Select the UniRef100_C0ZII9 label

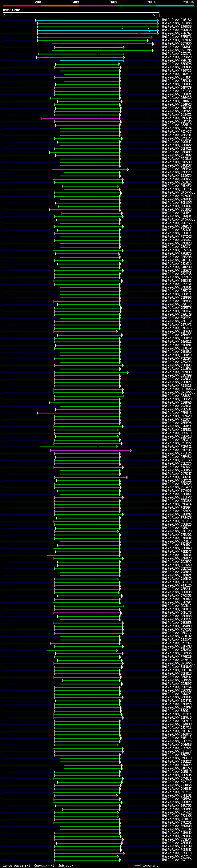click(x=177, y=860)
